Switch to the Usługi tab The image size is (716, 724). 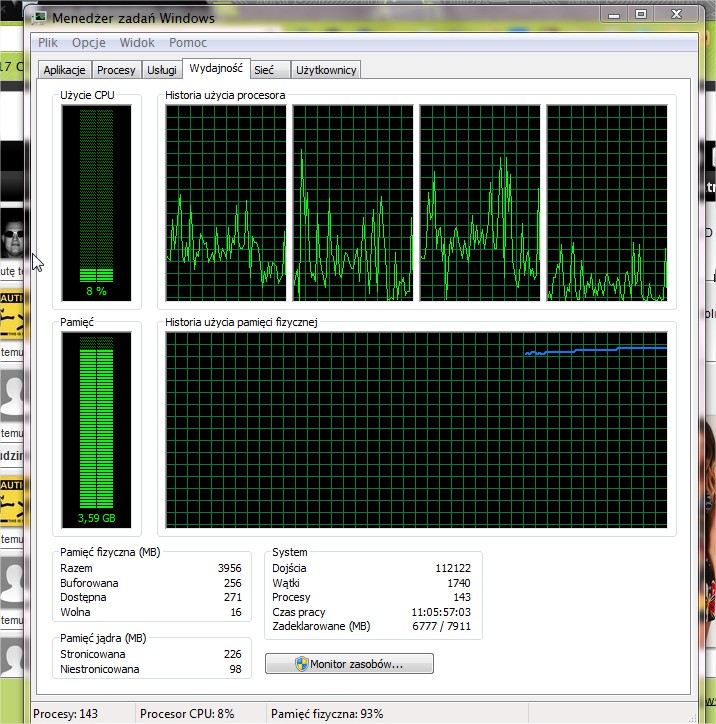coord(162,70)
